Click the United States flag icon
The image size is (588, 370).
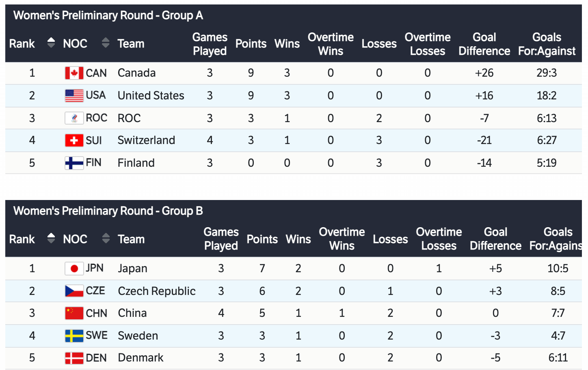(74, 96)
